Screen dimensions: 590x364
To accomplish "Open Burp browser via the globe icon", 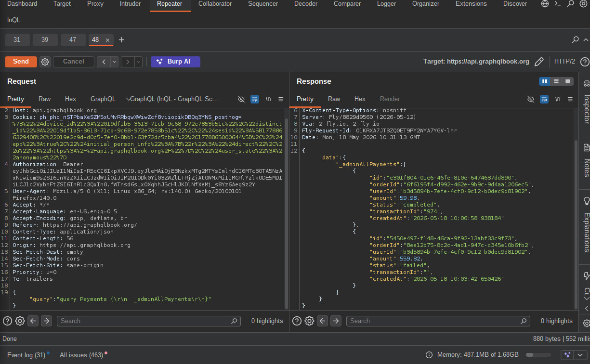I will 545,4.
